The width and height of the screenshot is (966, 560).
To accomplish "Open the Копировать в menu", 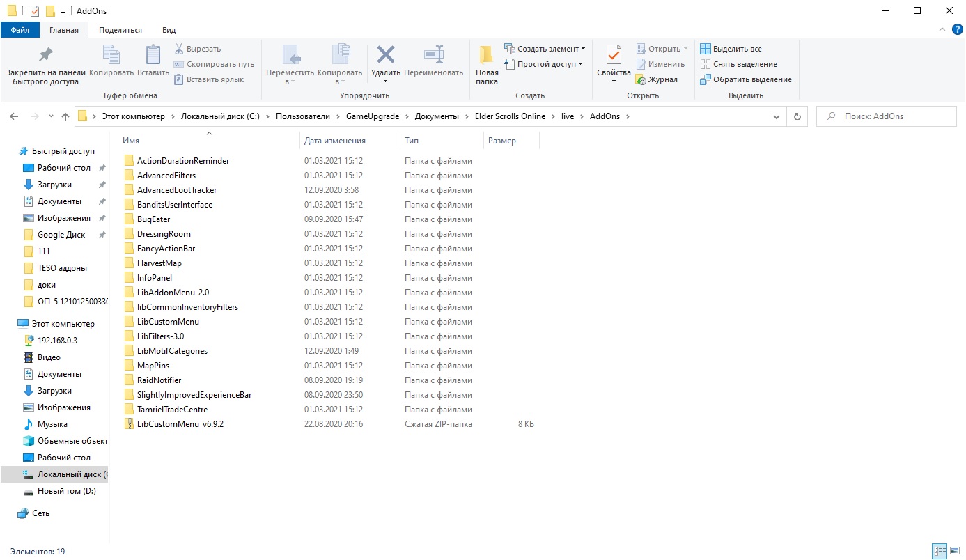I will 340,65.
